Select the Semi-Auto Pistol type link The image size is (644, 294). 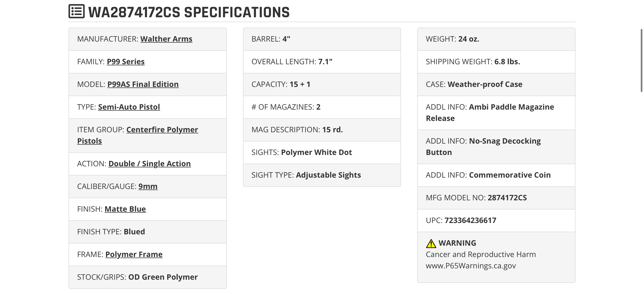pyautogui.click(x=129, y=107)
